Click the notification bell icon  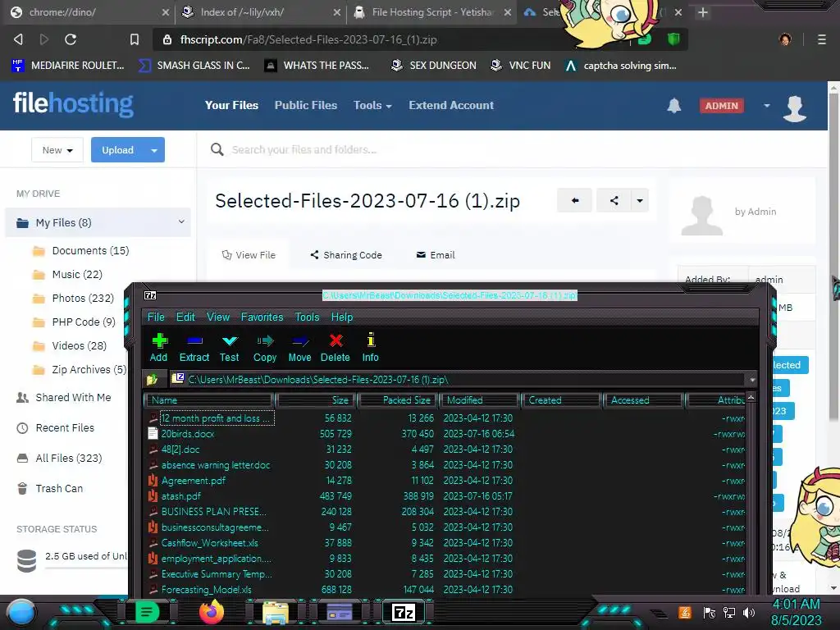click(674, 106)
